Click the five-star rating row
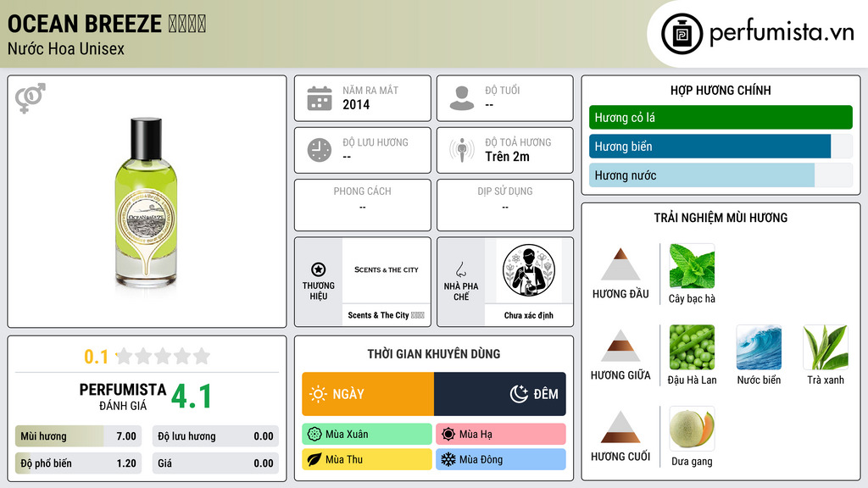The height and width of the screenshot is (488, 868). 163,357
